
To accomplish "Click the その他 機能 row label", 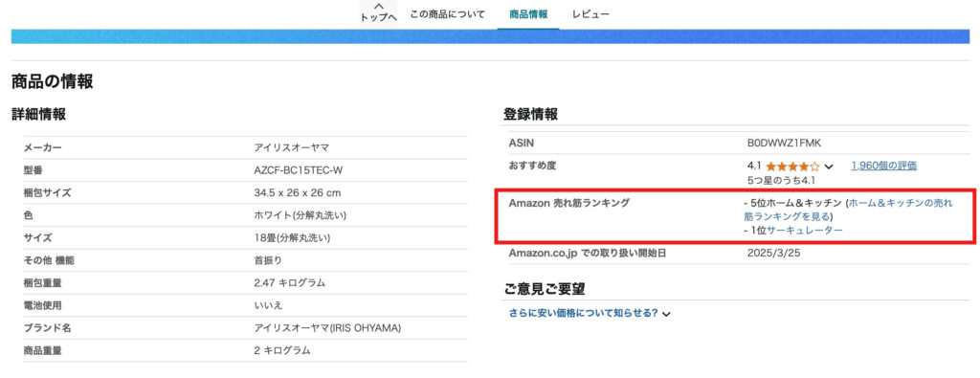I will [x=49, y=260].
